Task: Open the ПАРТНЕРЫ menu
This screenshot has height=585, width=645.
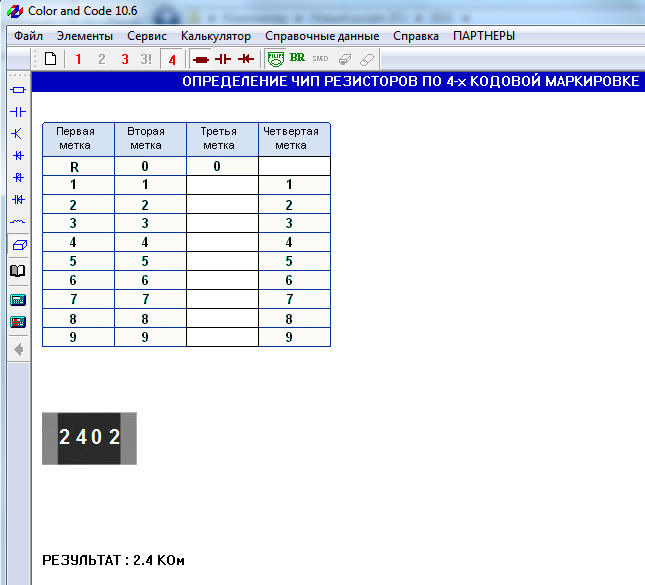Action: (484, 36)
